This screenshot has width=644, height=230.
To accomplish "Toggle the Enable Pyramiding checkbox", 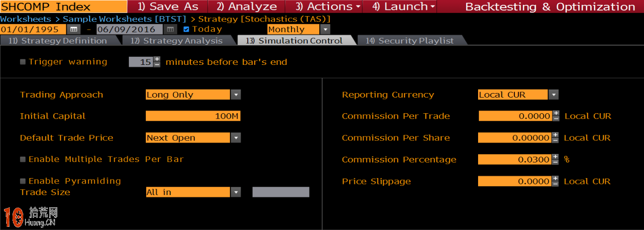I will 23,181.
